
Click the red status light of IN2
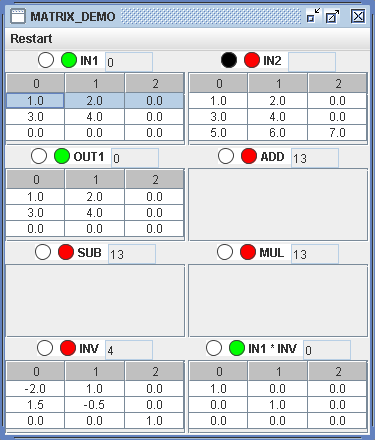pyautogui.click(x=252, y=60)
